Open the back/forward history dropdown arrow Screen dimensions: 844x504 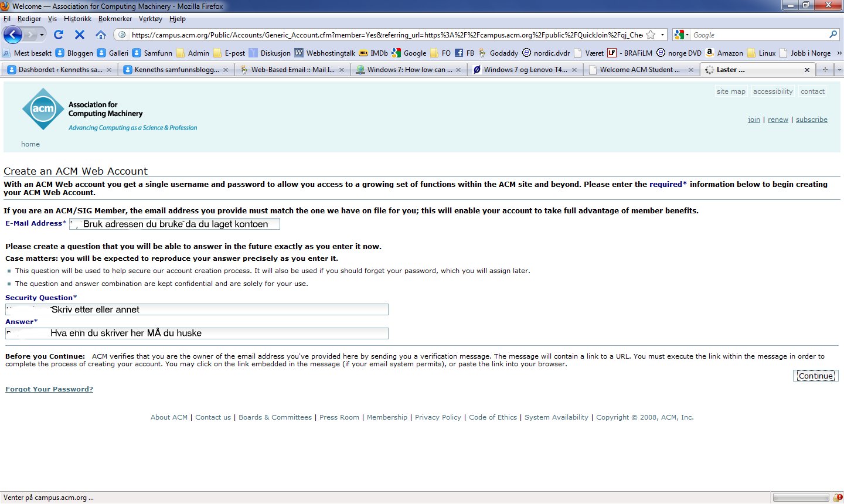42,35
